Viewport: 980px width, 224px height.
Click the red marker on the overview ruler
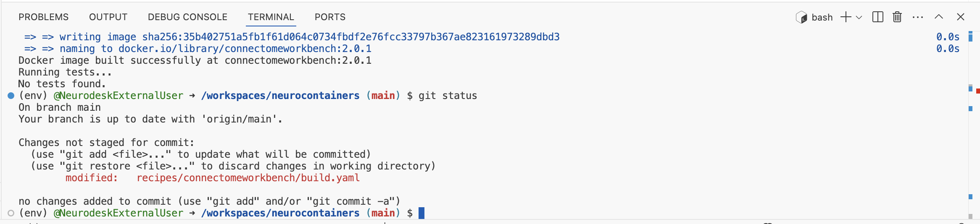tap(978, 91)
